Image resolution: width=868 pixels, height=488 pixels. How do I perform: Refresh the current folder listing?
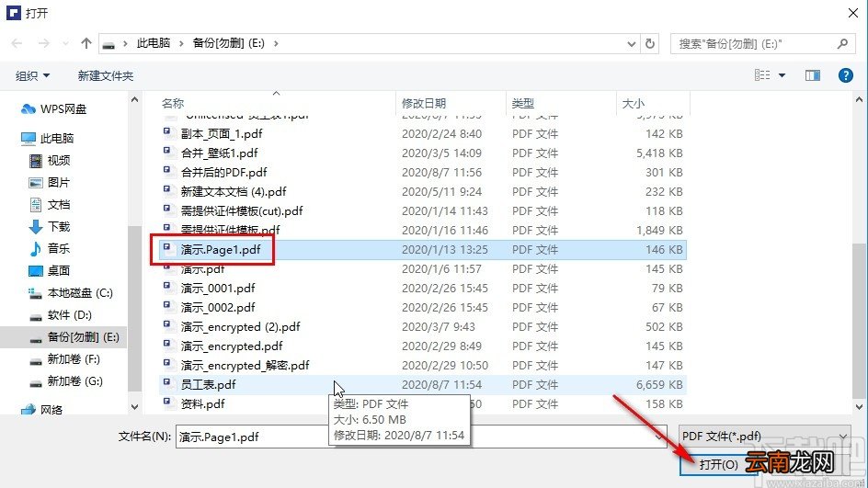(x=650, y=43)
